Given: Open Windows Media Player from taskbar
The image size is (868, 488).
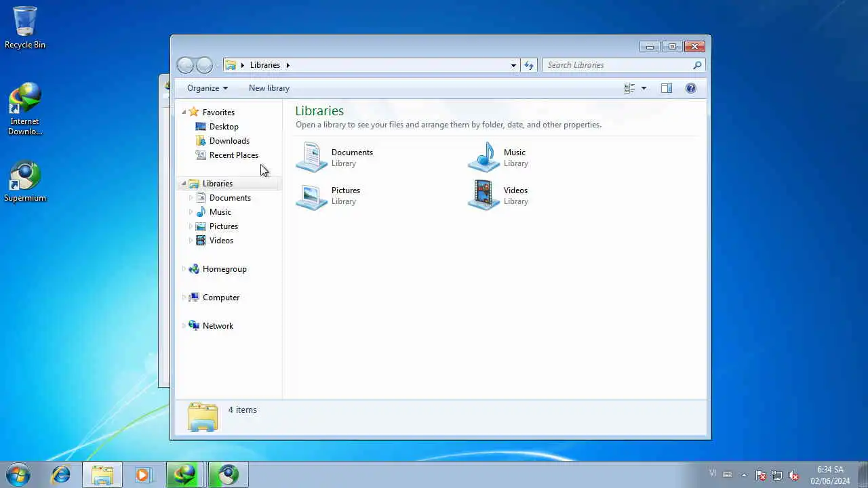Looking at the screenshot, I should pyautogui.click(x=142, y=474).
